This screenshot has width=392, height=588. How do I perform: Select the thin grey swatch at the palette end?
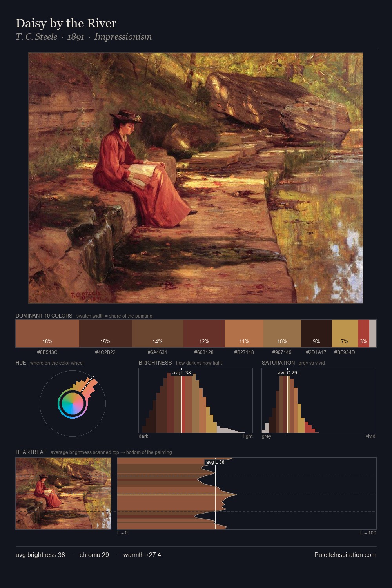373,334
